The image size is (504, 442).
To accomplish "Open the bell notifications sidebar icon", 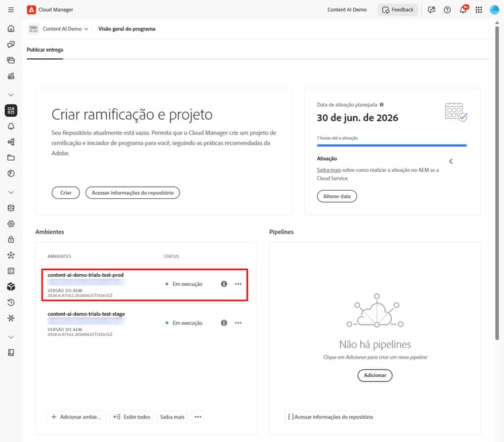I will tap(11, 126).
